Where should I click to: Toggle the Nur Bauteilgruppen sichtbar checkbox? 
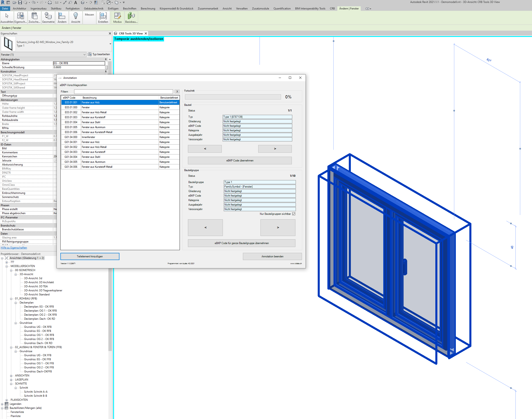(294, 214)
